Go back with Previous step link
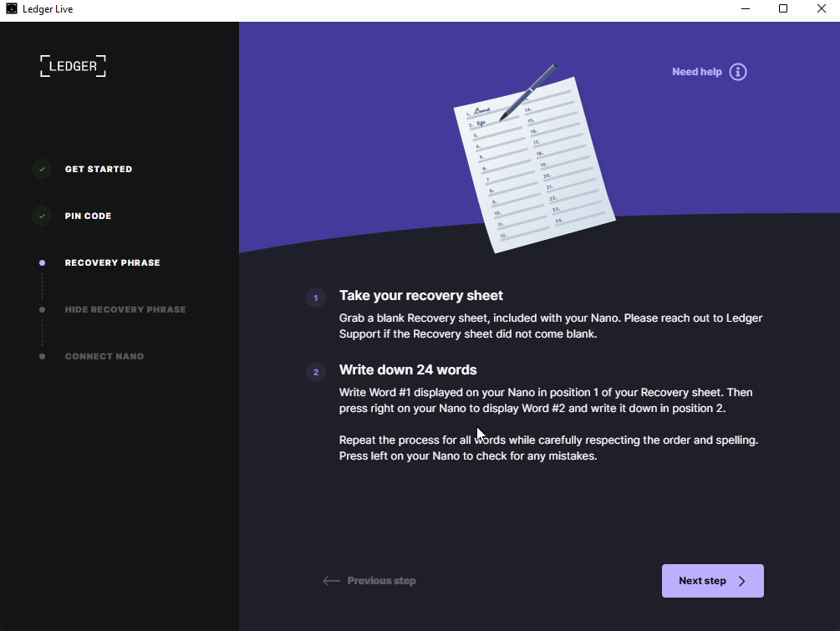Image resolution: width=840 pixels, height=631 pixels. [x=381, y=581]
